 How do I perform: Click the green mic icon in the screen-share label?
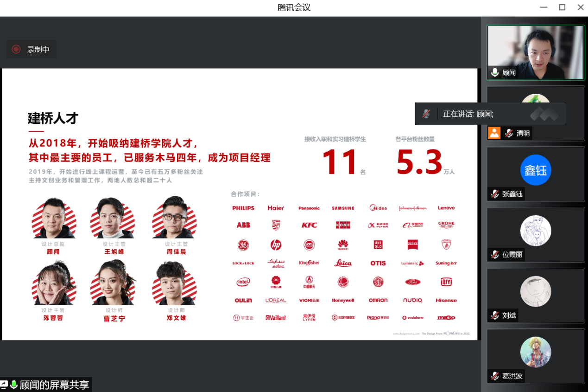[x=14, y=385]
